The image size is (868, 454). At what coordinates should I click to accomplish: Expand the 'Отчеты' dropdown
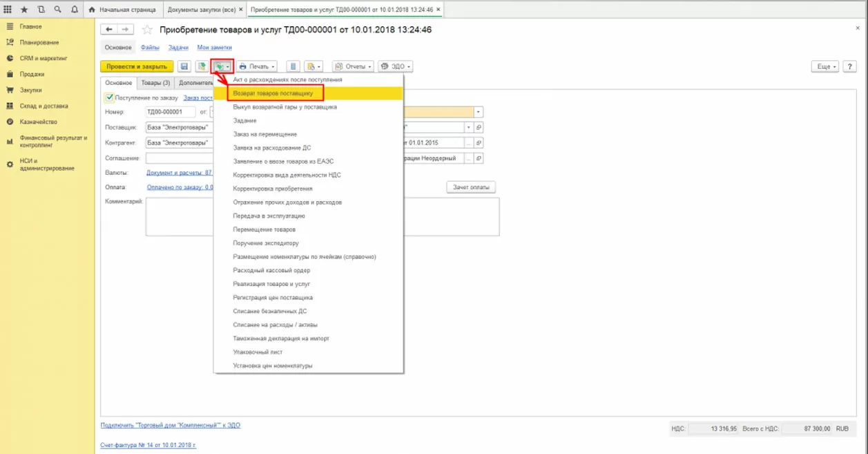(x=353, y=66)
